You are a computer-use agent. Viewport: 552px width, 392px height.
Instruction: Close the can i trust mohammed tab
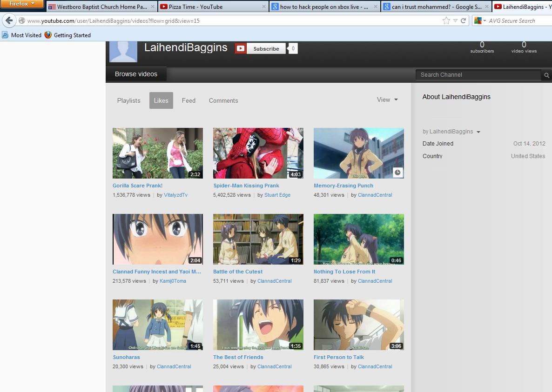point(487,7)
